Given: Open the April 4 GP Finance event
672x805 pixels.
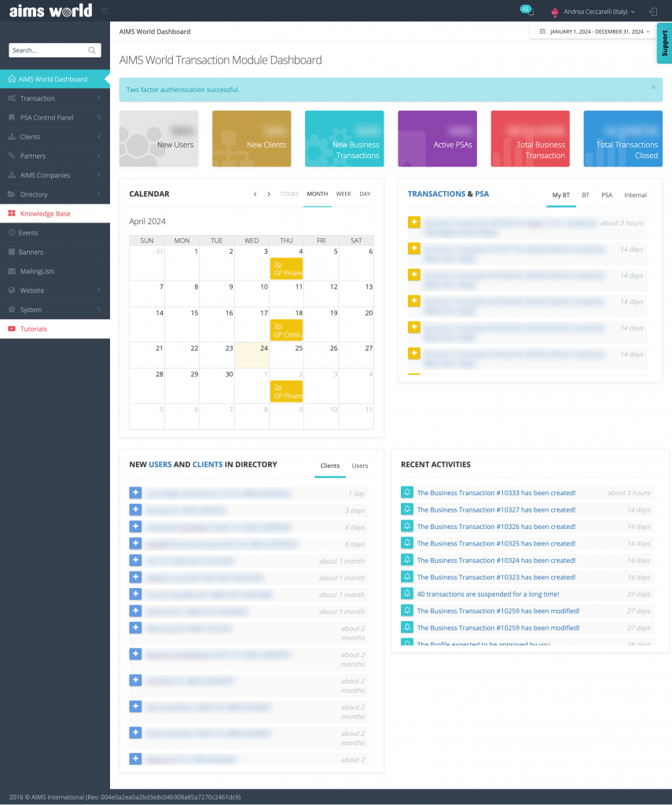Looking at the screenshot, I should (x=286, y=269).
